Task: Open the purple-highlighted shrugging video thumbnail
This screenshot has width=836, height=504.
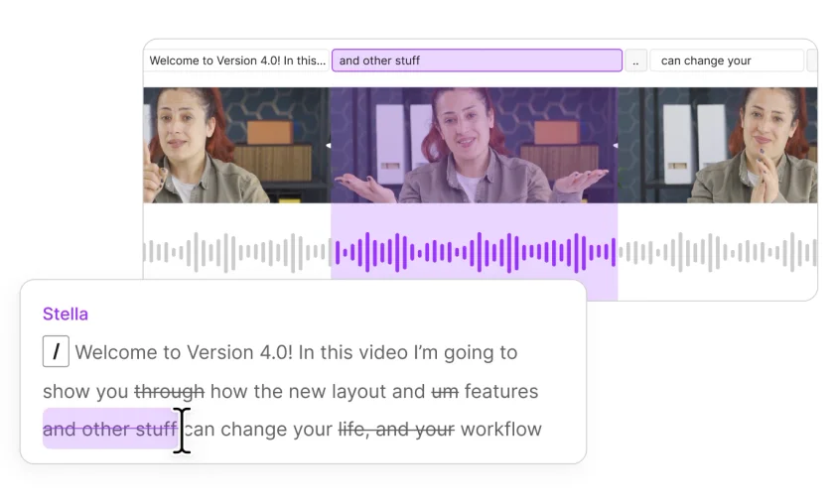Action: point(473,145)
